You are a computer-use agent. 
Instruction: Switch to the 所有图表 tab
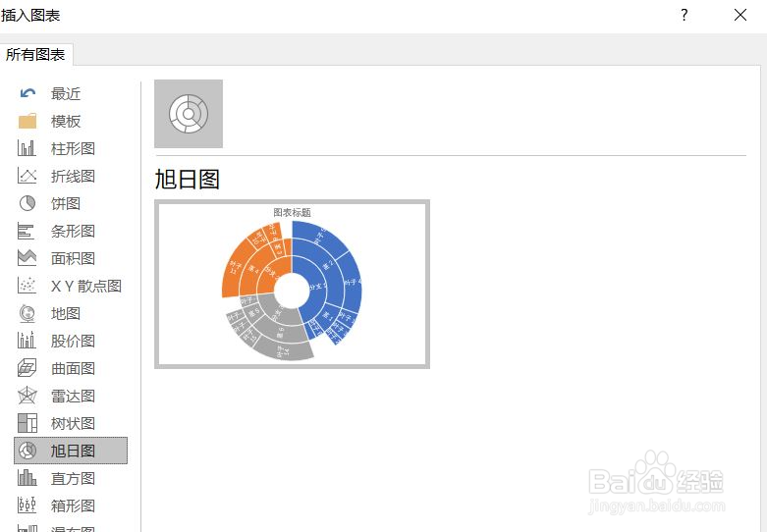pos(35,55)
